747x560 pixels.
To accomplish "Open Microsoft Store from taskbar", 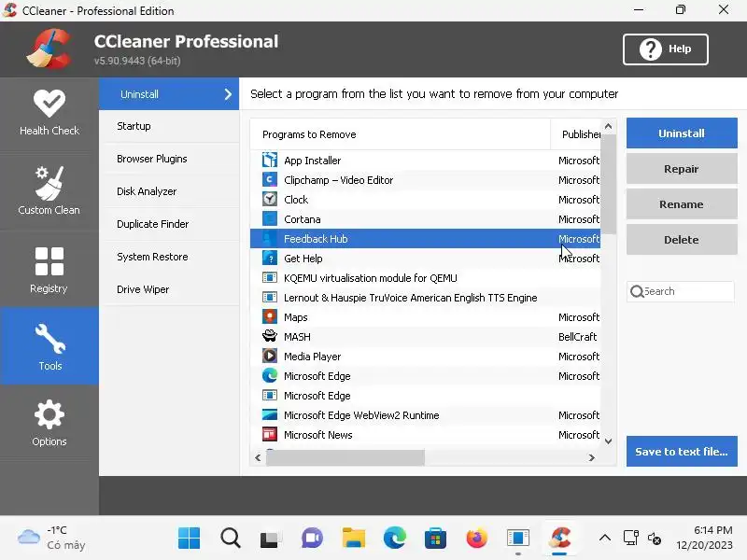I will click(435, 539).
